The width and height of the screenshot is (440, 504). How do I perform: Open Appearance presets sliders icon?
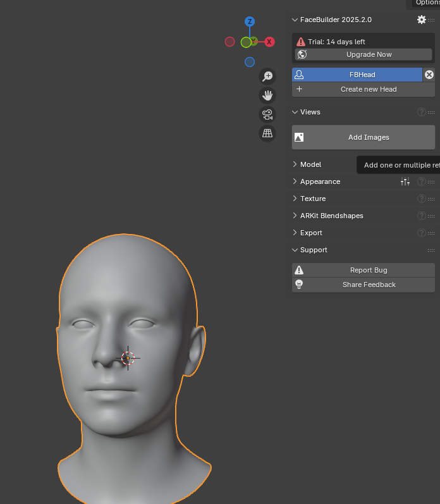click(405, 181)
